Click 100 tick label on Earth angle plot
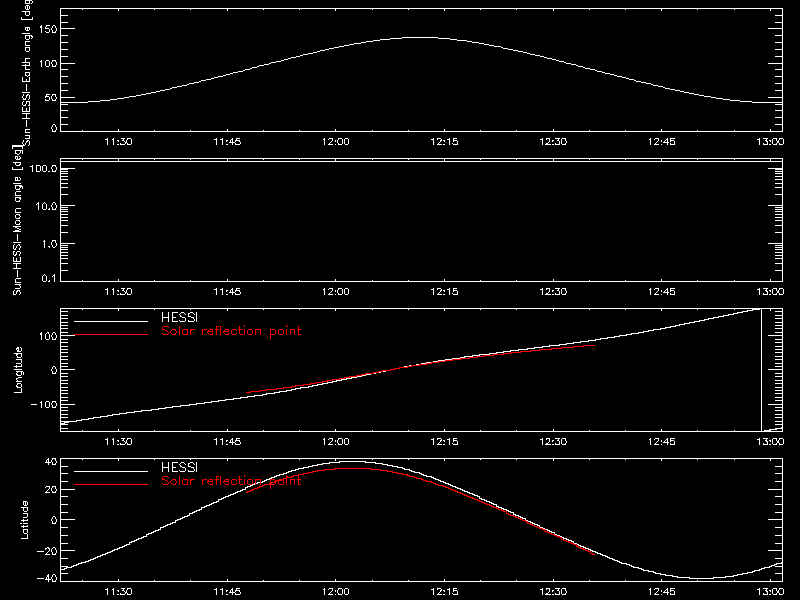800x600 pixels. click(48, 64)
